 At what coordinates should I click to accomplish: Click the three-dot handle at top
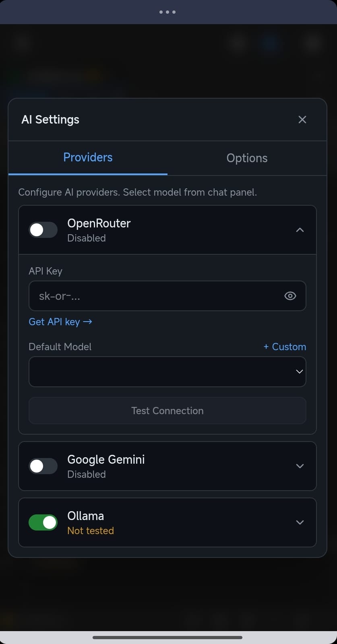pos(167,12)
